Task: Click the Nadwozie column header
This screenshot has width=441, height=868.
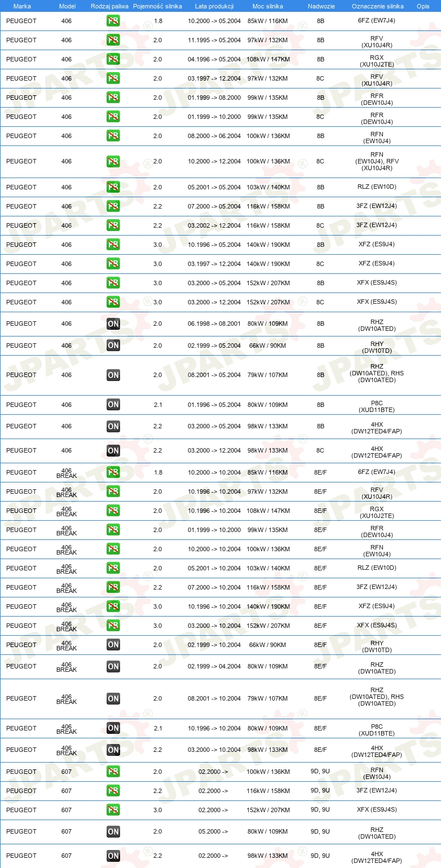Action: click(320, 6)
